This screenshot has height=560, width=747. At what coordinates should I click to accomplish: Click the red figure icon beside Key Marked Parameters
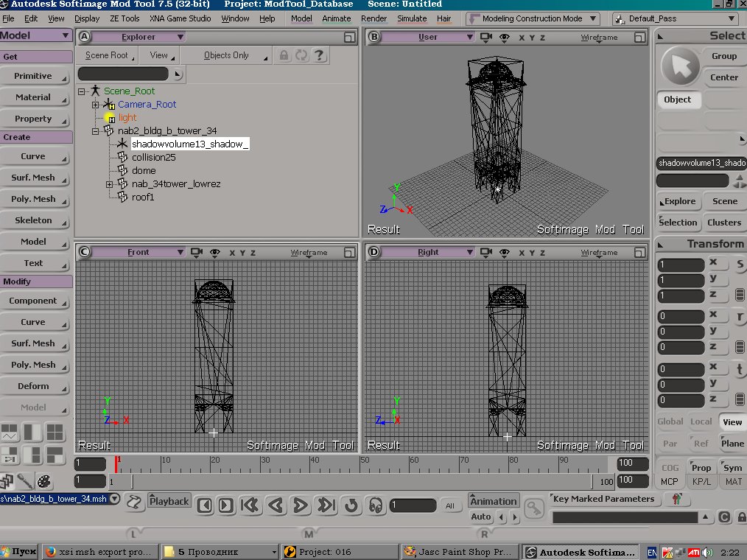pyautogui.click(x=677, y=499)
